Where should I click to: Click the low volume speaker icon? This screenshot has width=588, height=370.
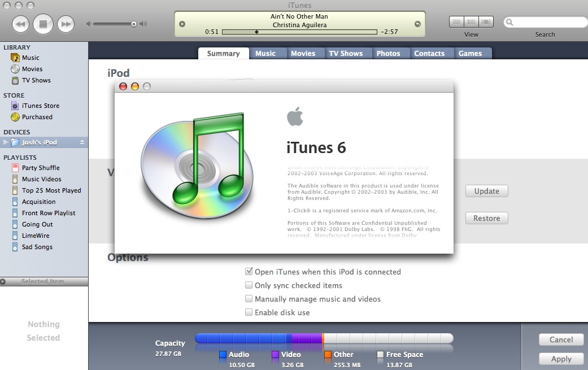tap(89, 24)
